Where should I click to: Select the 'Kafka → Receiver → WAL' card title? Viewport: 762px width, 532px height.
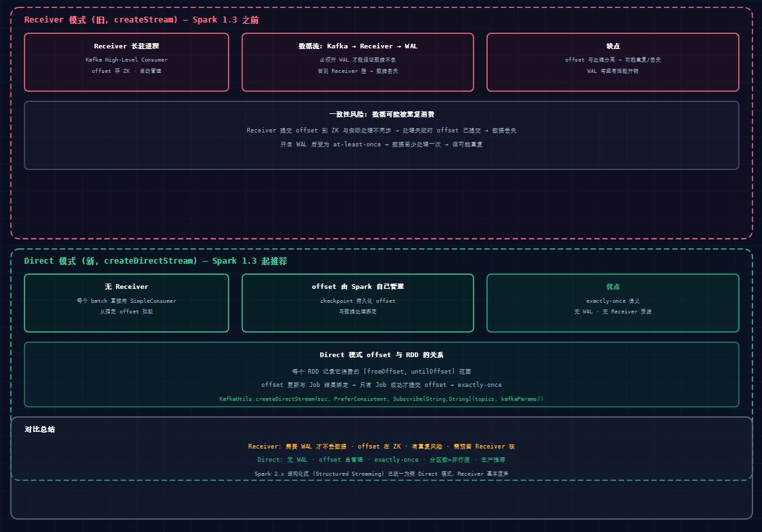click(358, 46)
